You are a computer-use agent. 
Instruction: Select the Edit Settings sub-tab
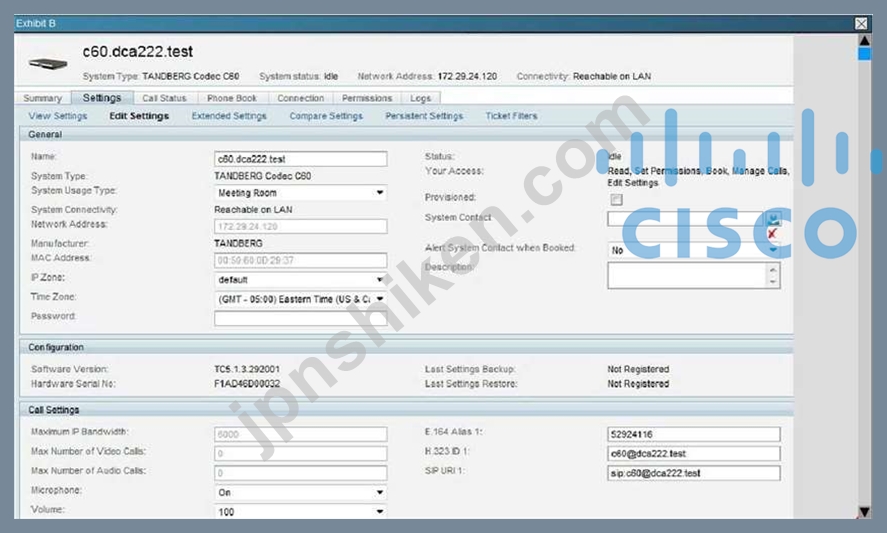point(139,116)
